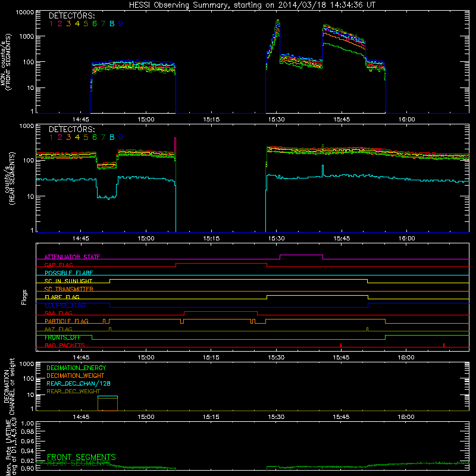Click the REAR_DEC_WEIGHT legend entry
The image size is (476, 476).
coord(73,392)
